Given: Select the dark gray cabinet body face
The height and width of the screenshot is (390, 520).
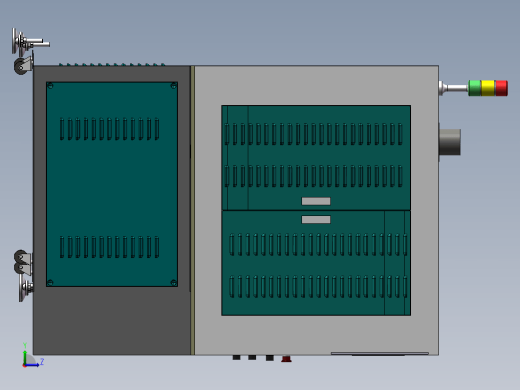Looking at the screenshot, I should (112, 320).
